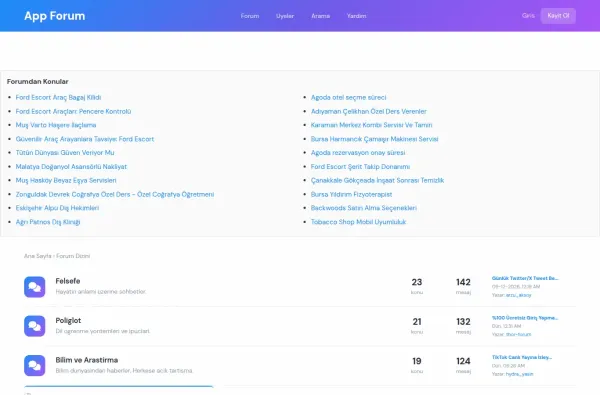Open last post TikTok Canlı Yayına İzley link
The image size is (600, 395).
click(522, 357)
